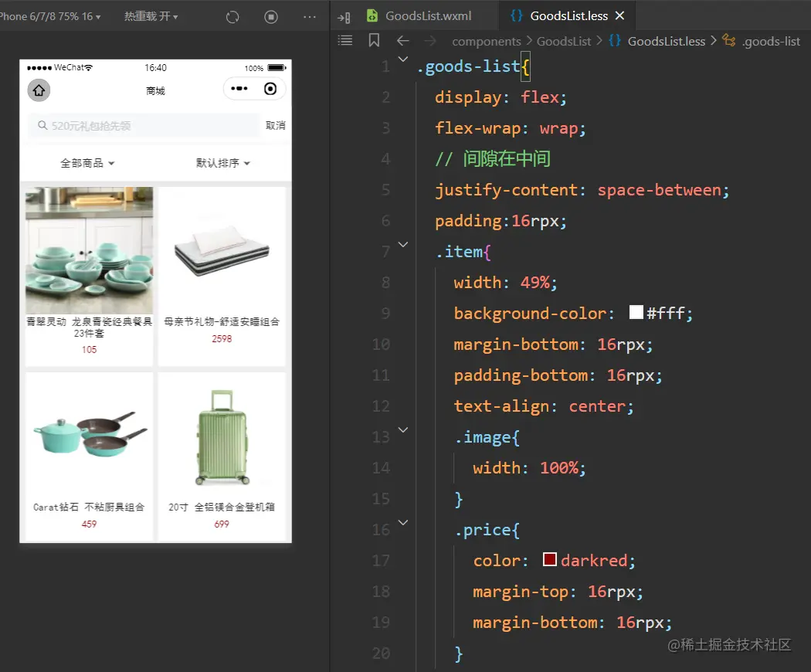Click the #fff white color swatch
Viewport: 811px width, 672px height.
click(x=636, y=312)
